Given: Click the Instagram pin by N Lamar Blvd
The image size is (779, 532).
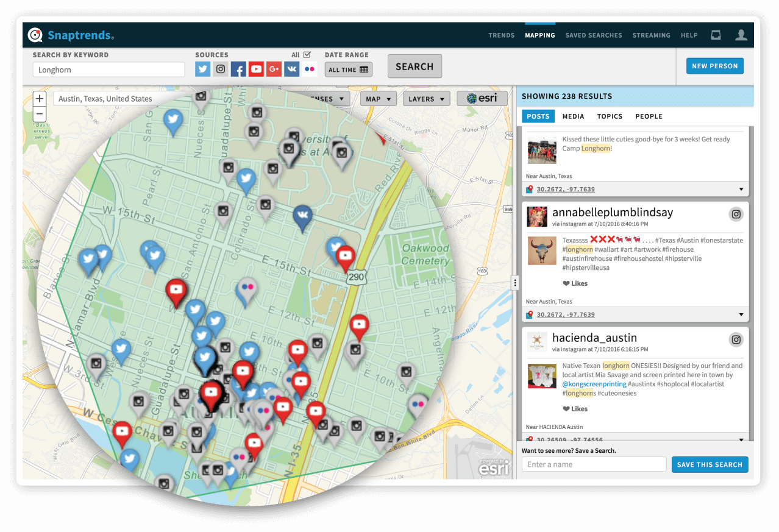Looking at the screenshot, I should (x=96, y=366).
